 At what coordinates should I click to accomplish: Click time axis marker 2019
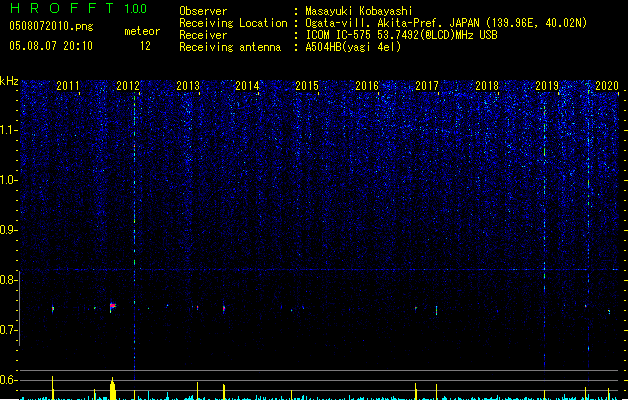[x=547, y=86]
